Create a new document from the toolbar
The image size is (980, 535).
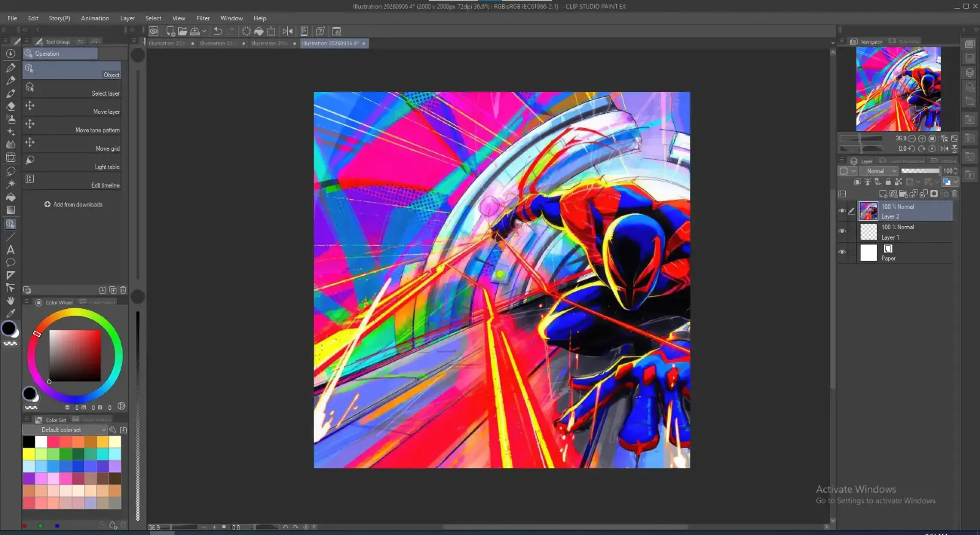point(171,31)
